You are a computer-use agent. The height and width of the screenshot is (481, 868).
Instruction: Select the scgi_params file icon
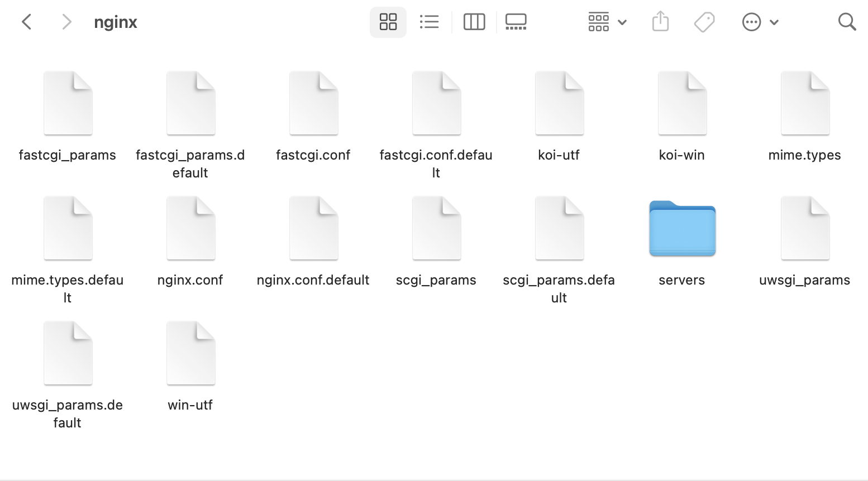tap(436, 228)
